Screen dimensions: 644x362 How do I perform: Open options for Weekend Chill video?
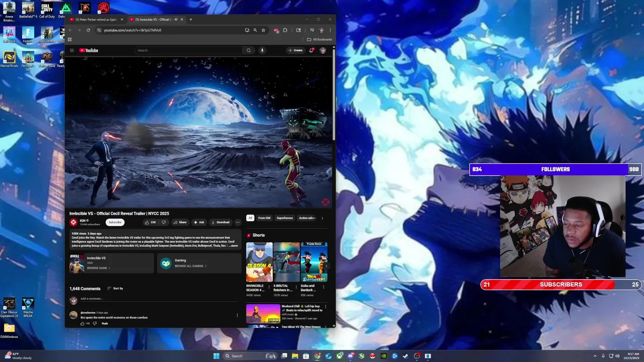click(x=326, y=307)
